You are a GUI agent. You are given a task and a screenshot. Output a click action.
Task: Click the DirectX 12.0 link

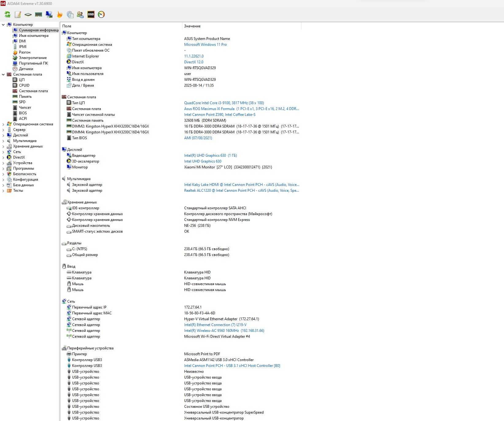coord(194,62)
